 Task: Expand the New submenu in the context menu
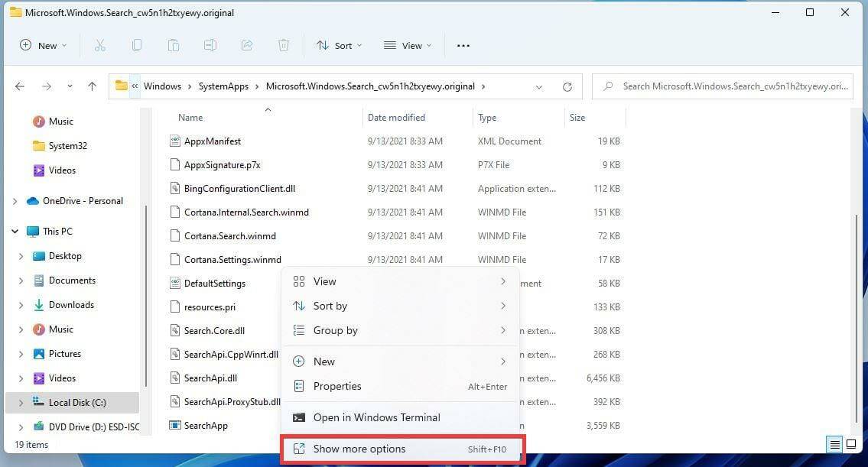[324, 361]
